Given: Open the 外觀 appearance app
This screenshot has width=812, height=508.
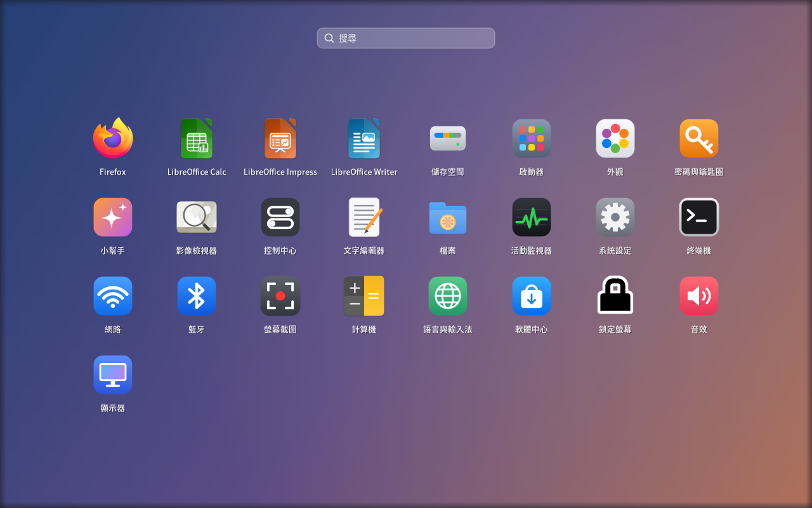Looking at the screenshot, I should 615,138.
